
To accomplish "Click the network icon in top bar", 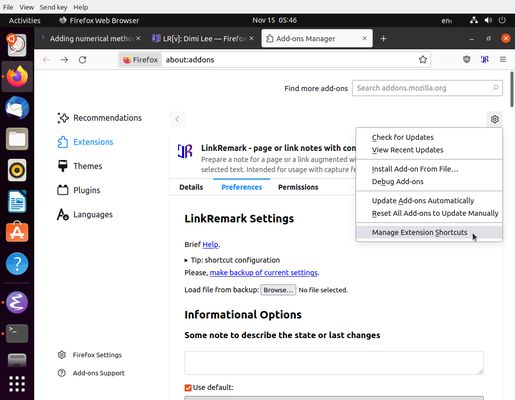I will click(x=474, y=20).
